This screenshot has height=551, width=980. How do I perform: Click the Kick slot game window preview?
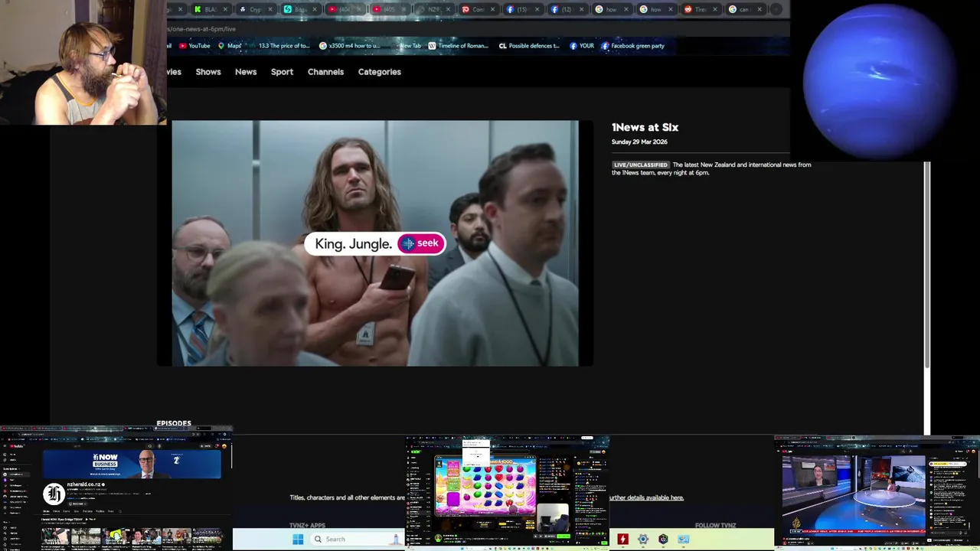[x=508, y=492]
